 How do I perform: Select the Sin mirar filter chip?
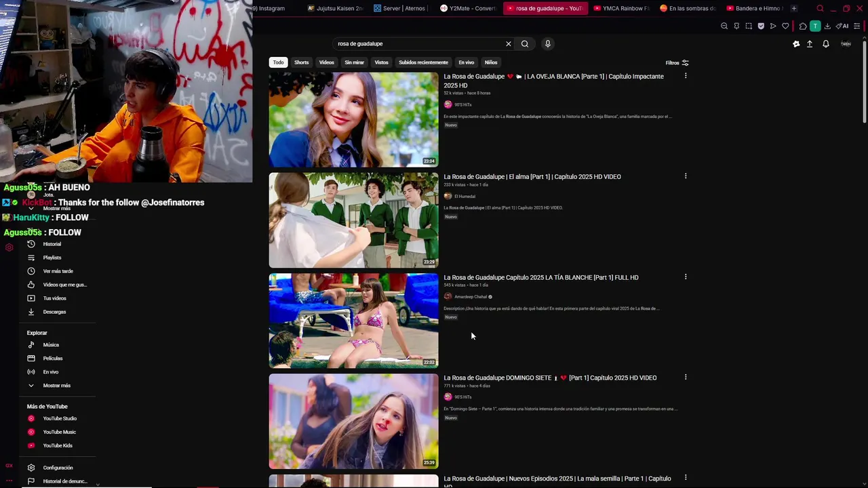[x=354, y=62]
